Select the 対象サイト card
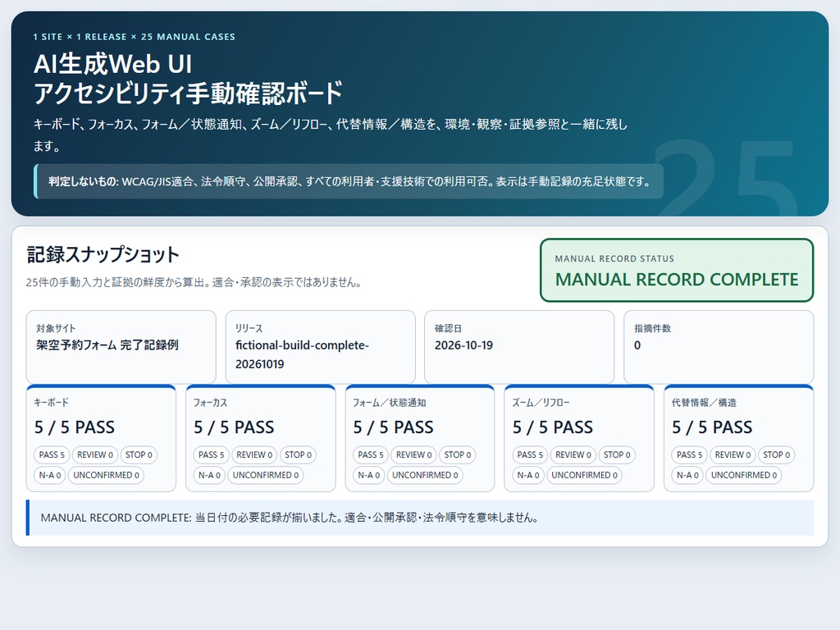 point(121,347)
